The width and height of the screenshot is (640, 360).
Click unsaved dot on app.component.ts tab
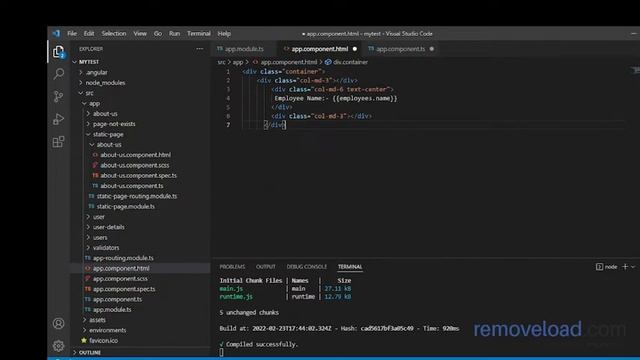click(431, 49)
